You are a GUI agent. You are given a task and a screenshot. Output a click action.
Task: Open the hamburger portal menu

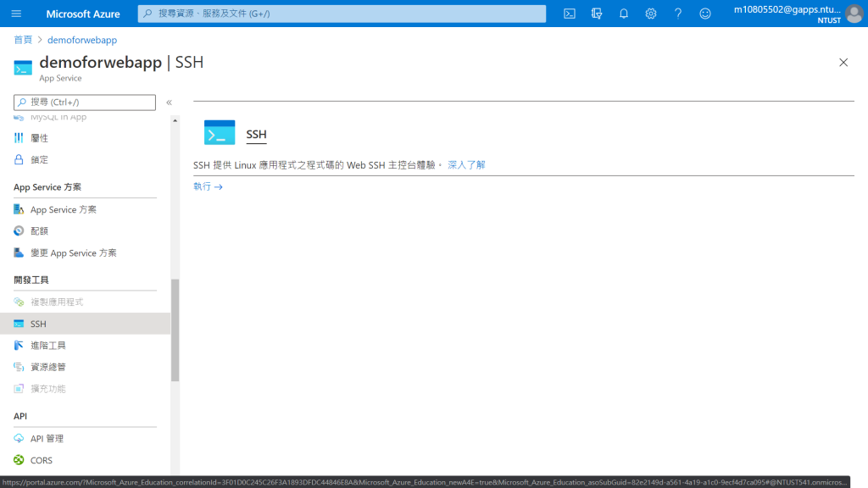tap(16, 14)
